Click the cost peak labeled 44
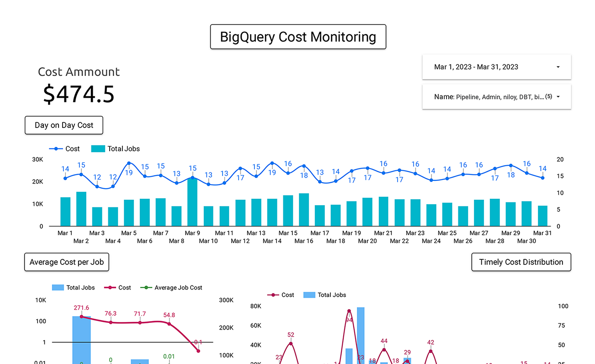 pos(384,350)
